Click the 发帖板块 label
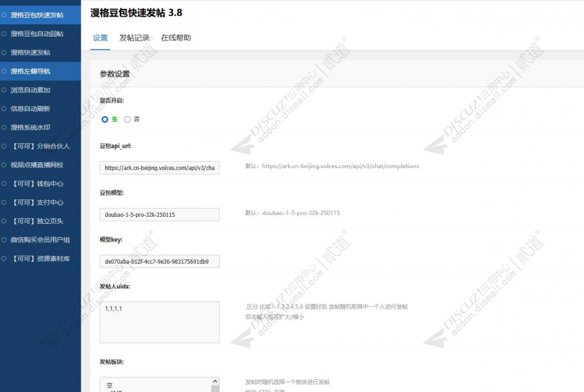The height and width of the screenshot is (392, 584). [112, 361]
